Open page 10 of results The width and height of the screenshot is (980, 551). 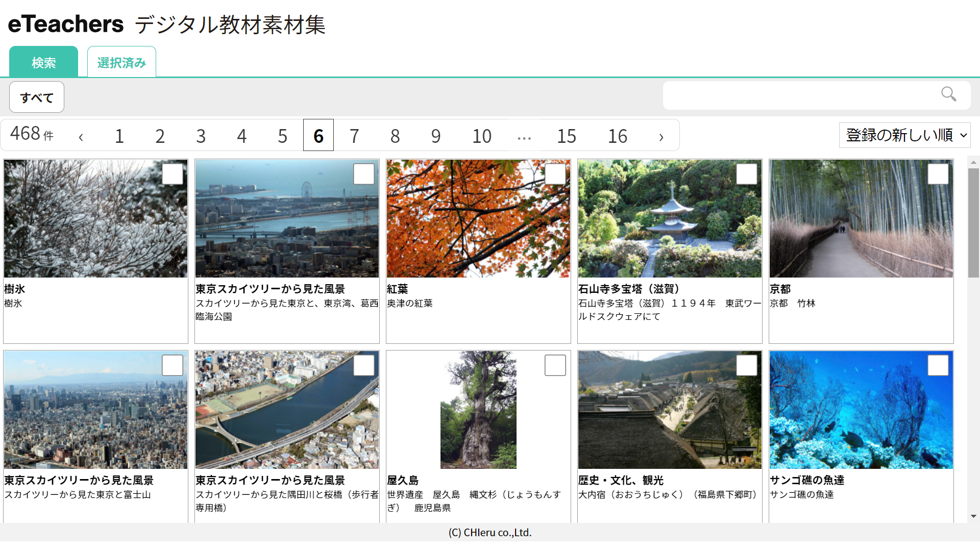(482, 136)
